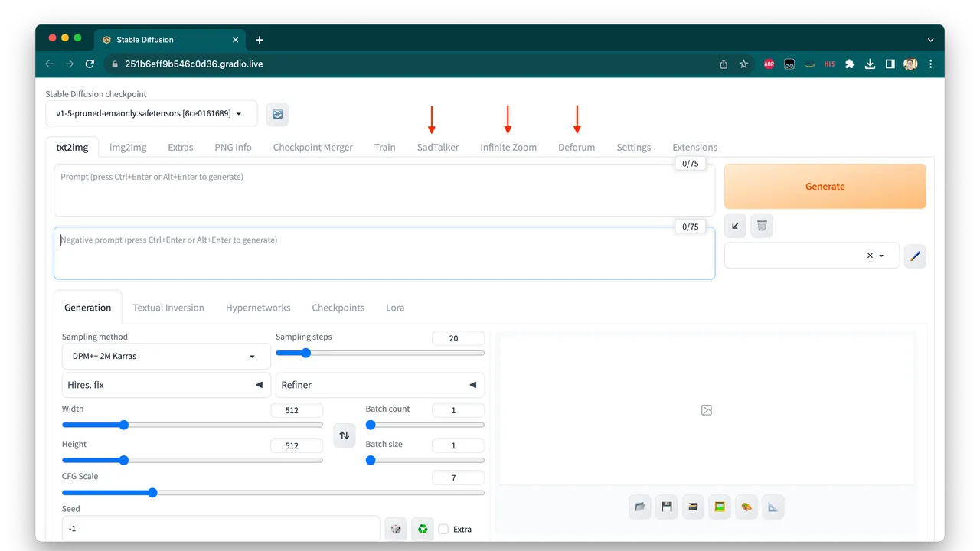This screenshot has width=980, height=551.
Task: Open the Settings tab
Action: (634, 147)
